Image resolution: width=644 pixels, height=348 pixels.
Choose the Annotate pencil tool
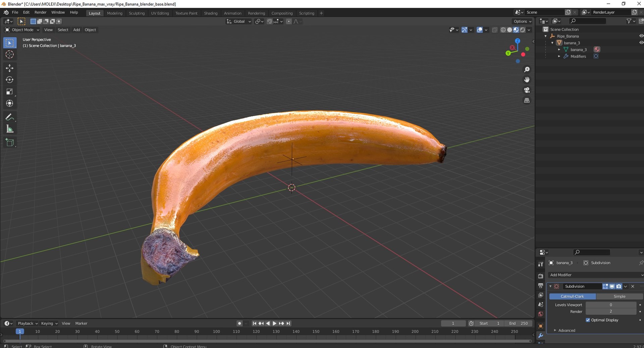[x=9, y=117]
